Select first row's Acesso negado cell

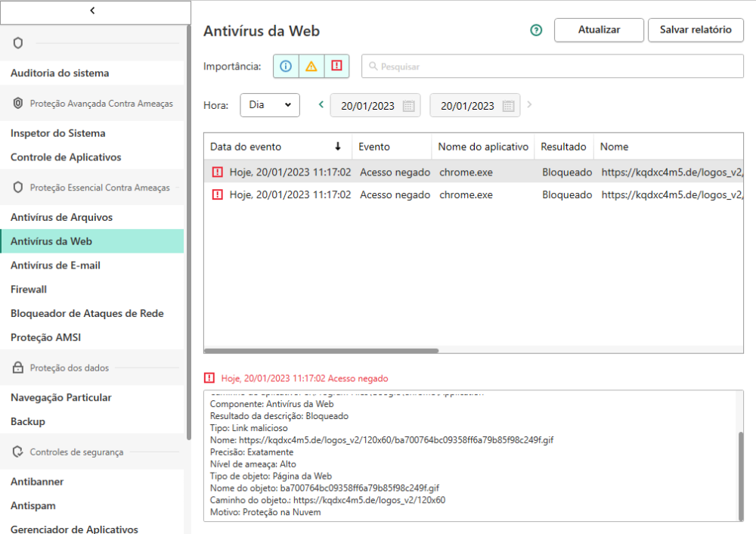[395, 172]
